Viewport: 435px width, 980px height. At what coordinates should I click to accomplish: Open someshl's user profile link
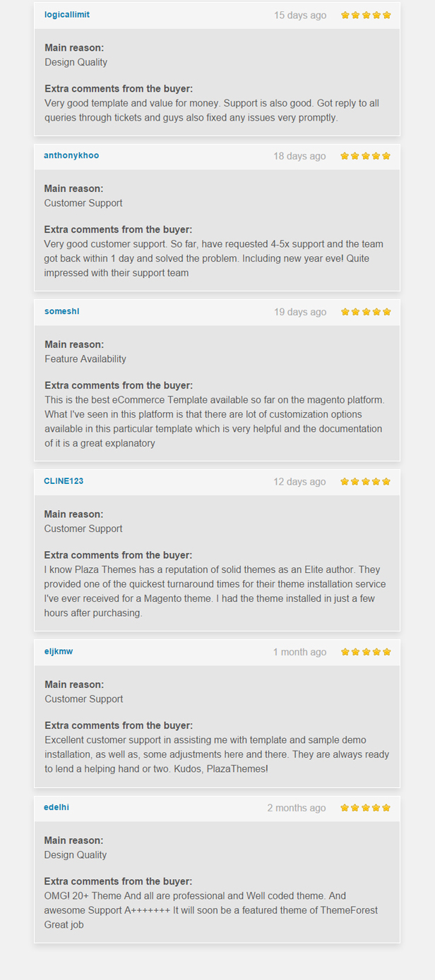pyautogui.click(x=62, y=311)
